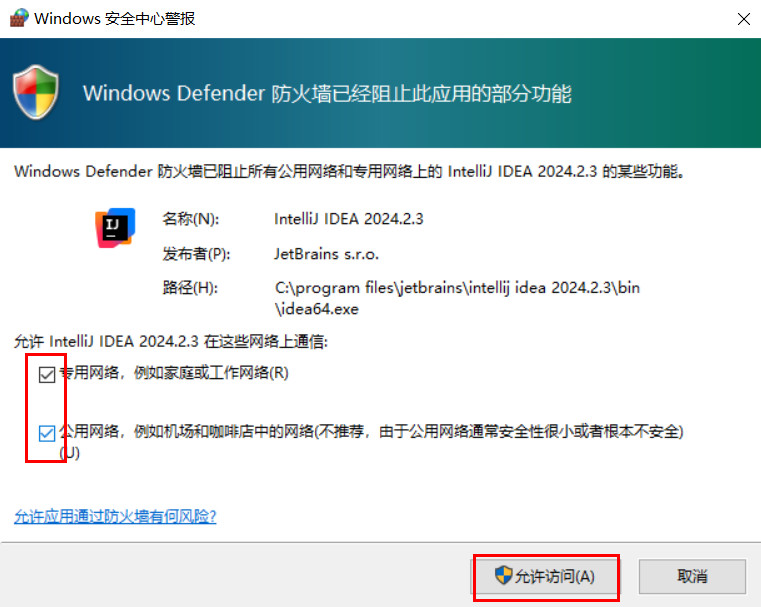The image size is (761, 607).
Task: Click the title text 'Windows 安全中心警报'
Action: click(x=115, y=18)
